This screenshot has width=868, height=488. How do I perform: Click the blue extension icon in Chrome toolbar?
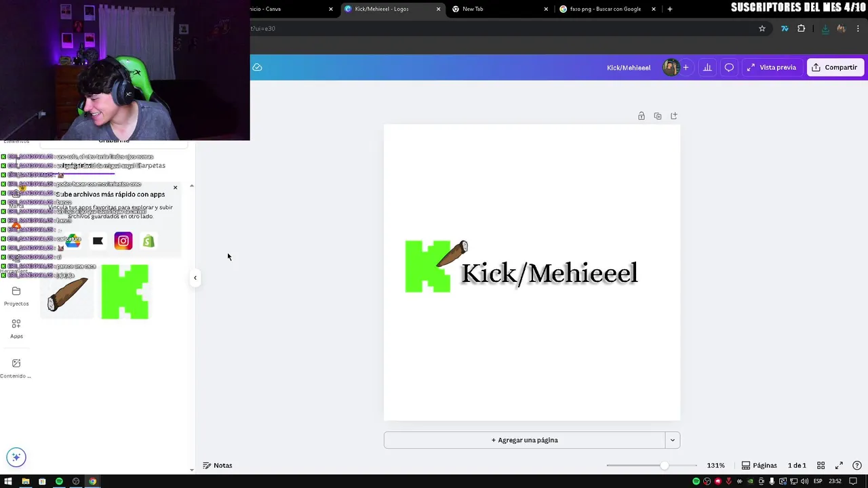[785, 28]
